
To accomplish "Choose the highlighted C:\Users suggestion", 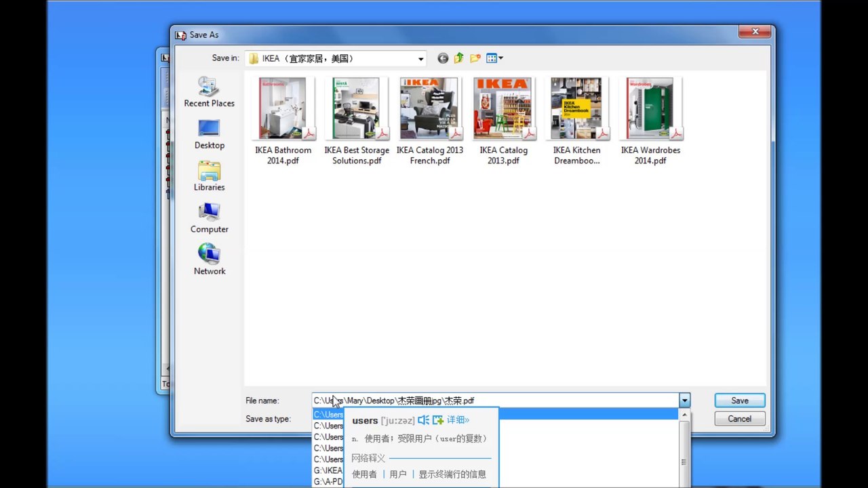I will click(495, 414).
